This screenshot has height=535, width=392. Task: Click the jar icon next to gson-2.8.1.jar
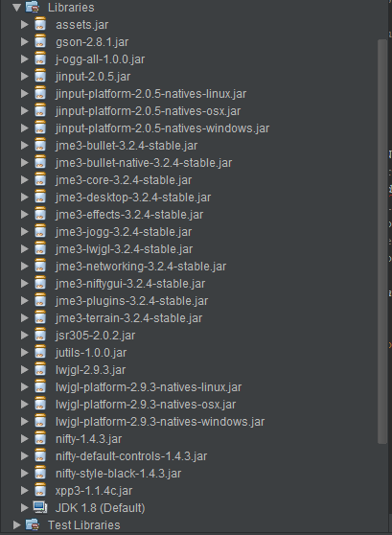(40, 42)
